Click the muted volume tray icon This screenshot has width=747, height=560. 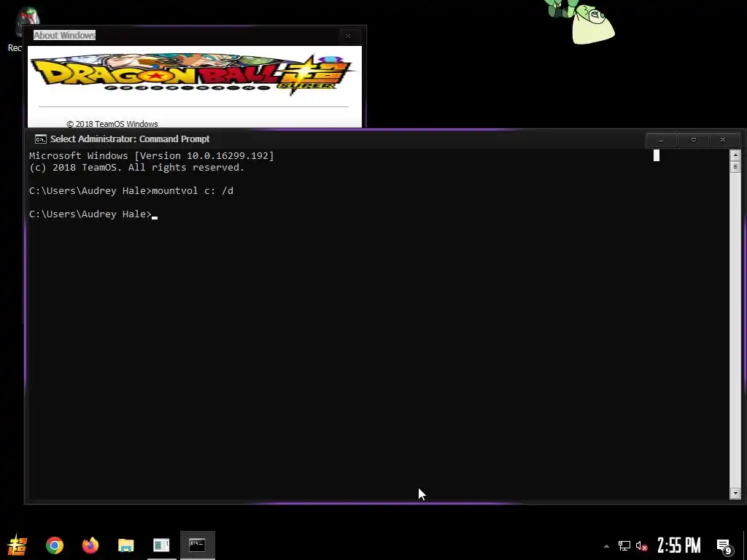click(642, 545)
